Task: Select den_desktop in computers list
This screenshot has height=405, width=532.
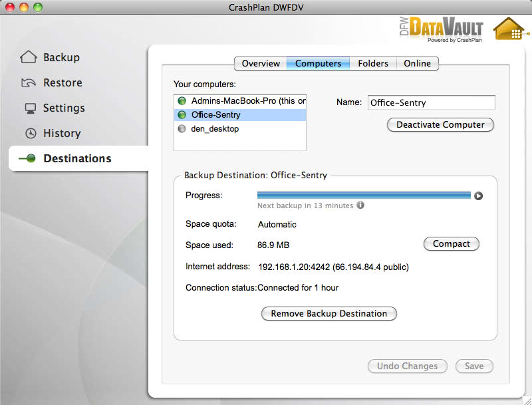Action: point(240,129)
